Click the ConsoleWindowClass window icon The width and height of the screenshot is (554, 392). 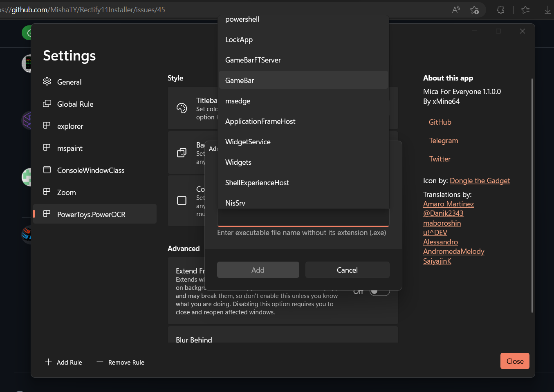(x=47, y=170)
